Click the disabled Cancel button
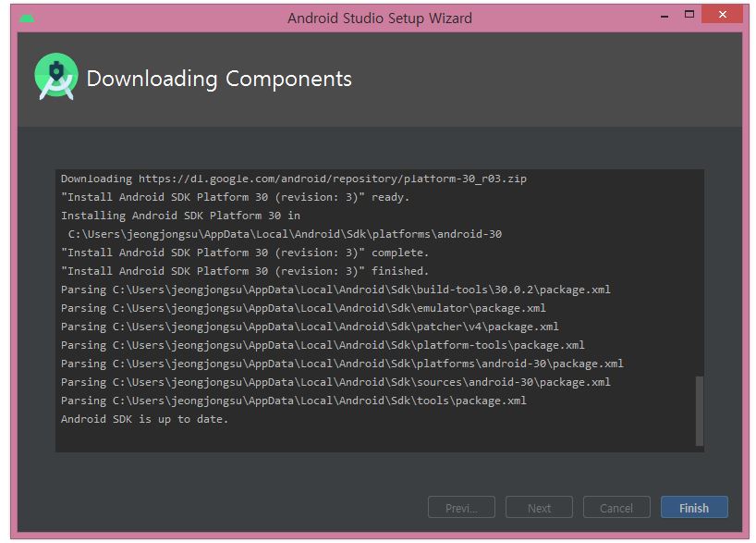The height and width of the screenshot is (543, 756). 616,507
